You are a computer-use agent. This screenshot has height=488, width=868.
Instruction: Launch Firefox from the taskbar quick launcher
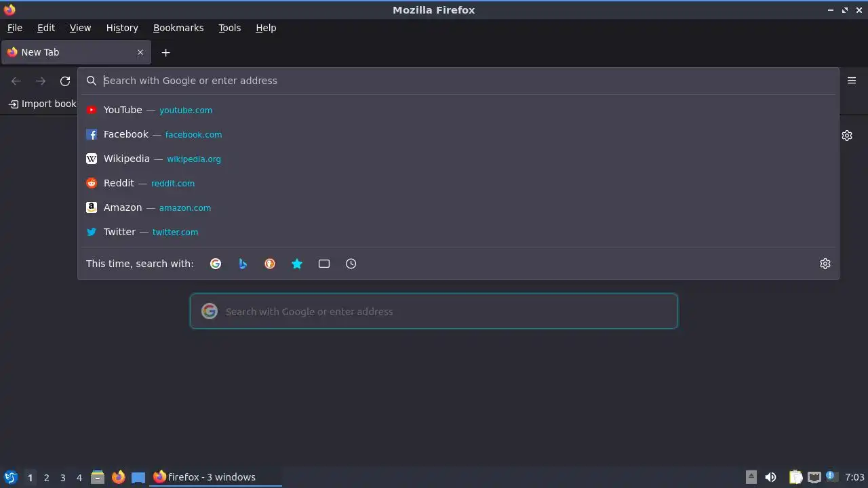pos(118,477)
